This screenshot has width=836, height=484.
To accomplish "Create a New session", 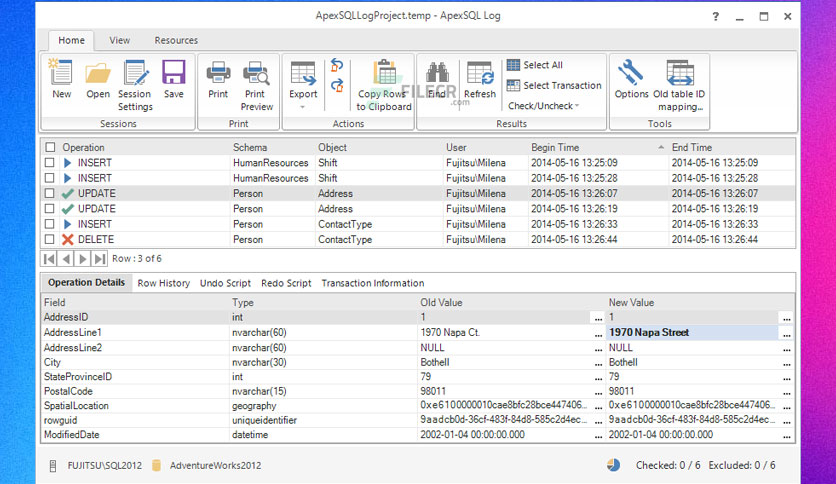I will (x=61, y=80).
